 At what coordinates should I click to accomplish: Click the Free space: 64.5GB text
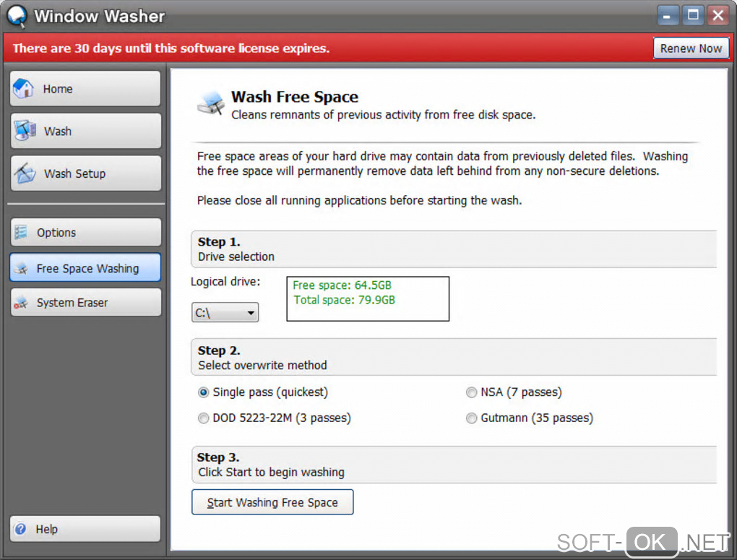coord(342,285)
